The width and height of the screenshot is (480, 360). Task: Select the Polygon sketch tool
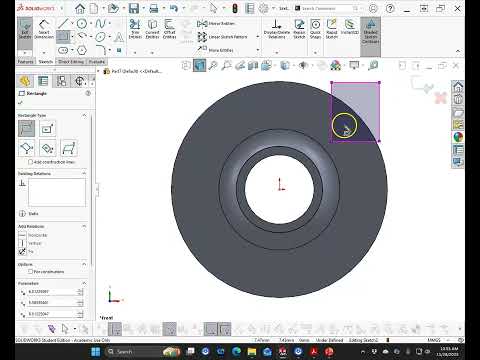[x=82, y=50]
